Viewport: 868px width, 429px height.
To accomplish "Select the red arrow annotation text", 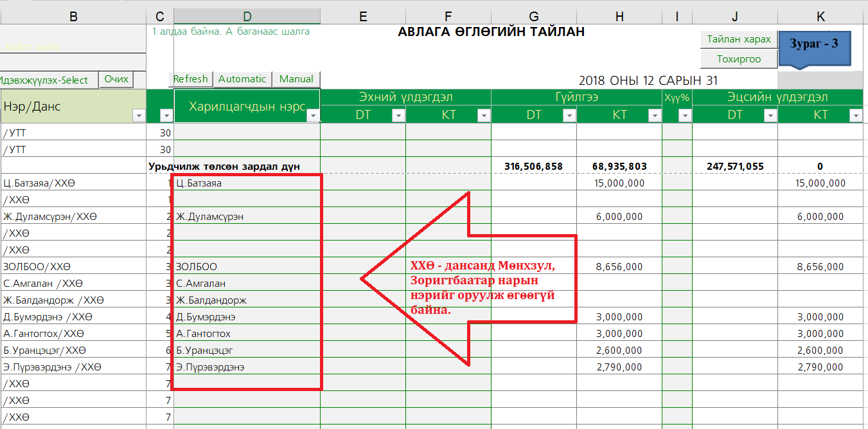I will click(x=483, y=288).
